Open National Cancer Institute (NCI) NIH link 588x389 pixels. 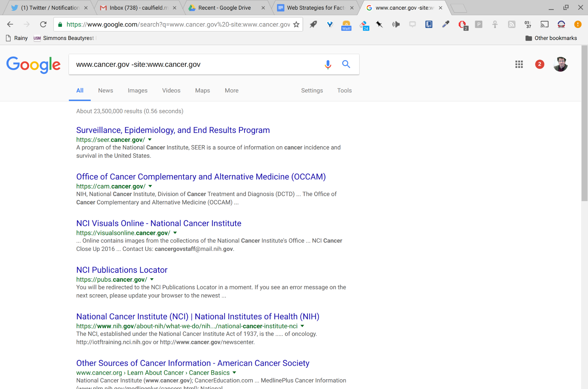198,317
